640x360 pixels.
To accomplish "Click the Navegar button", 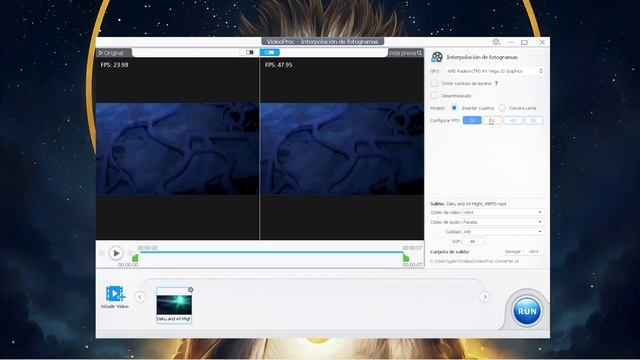I will [513, 252].
